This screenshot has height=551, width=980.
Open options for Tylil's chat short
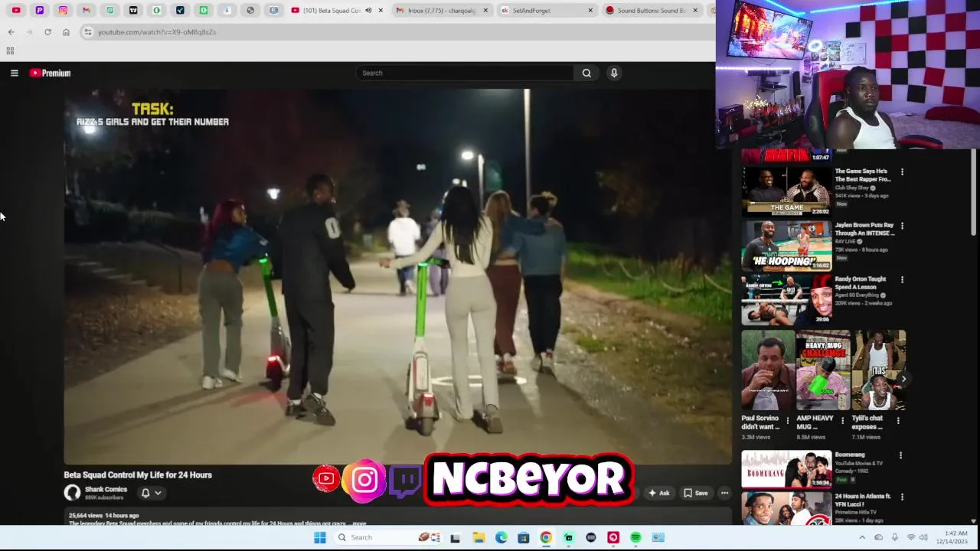[897, 420]
